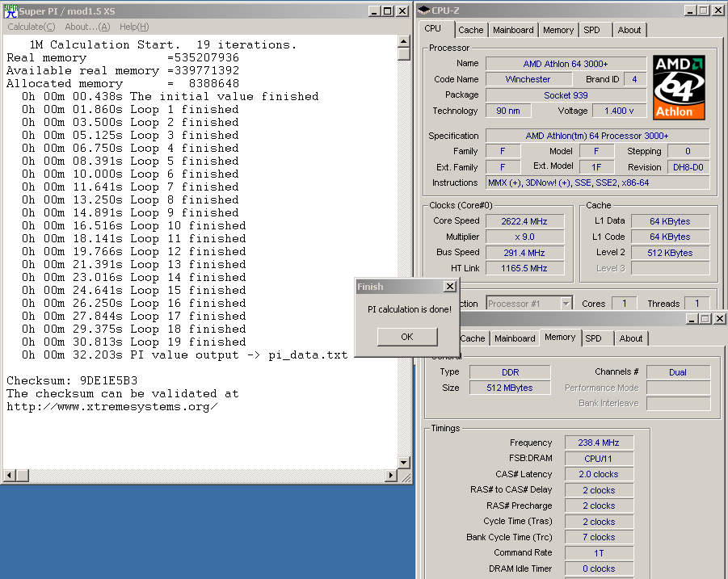728x579 pixels.
Task: Switch to Mainboard tab in lower CPU-Z window
Action: pos(515,338)
